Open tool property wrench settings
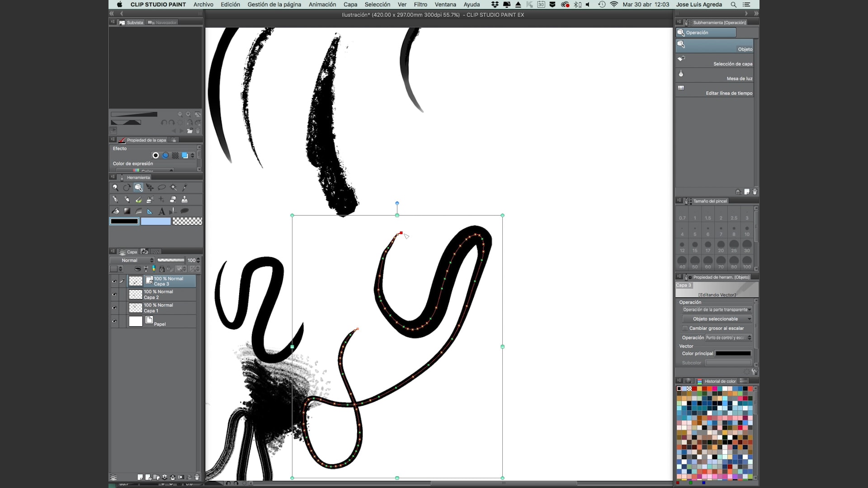 [754, 372]
